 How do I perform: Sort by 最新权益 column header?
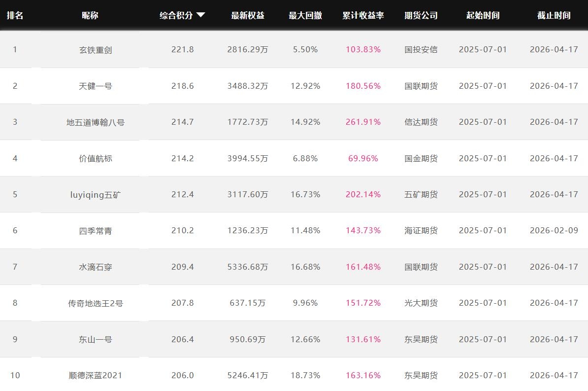pos(248,15)
